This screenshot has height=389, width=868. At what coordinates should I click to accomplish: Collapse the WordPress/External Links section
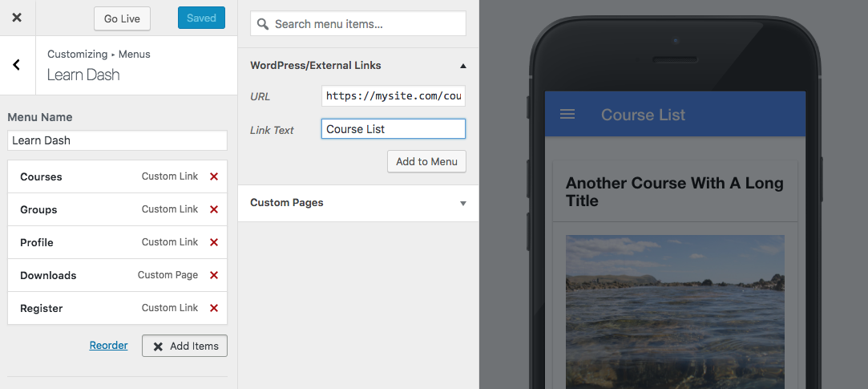tap(463, 66)
